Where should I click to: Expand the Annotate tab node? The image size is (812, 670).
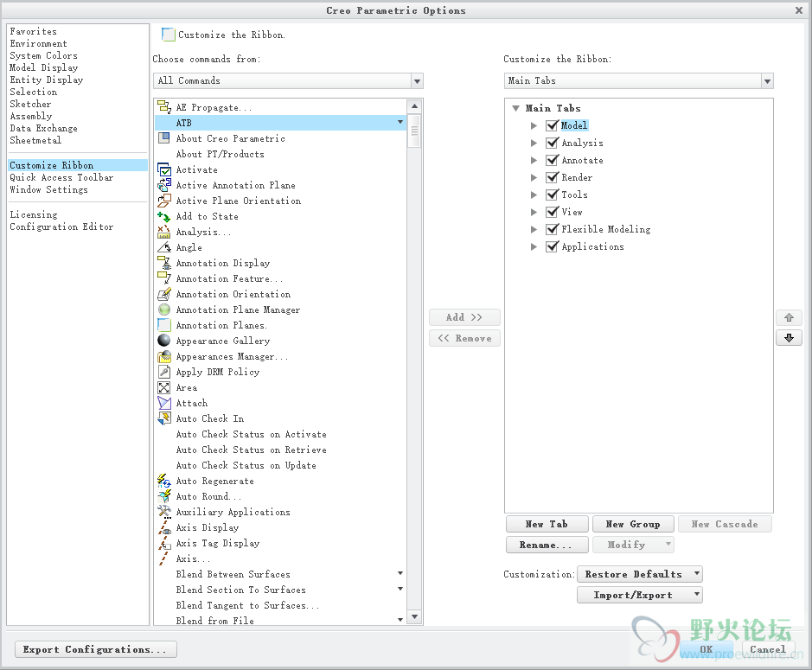point(534,160)
